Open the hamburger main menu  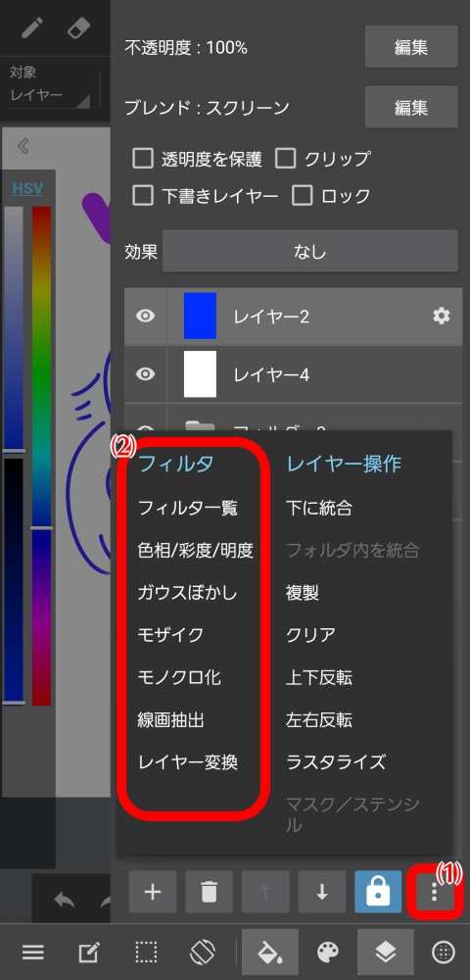pos(33,953)
